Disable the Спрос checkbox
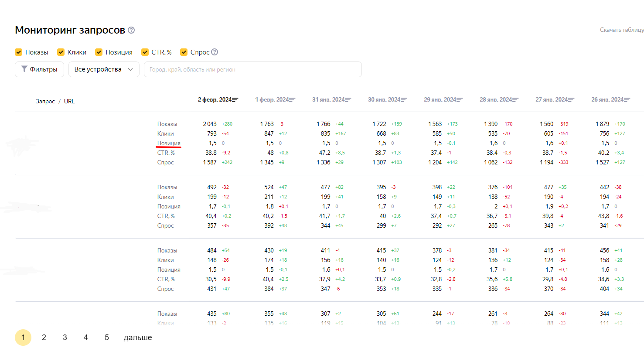644x348 pixels. tap(184, 52)
